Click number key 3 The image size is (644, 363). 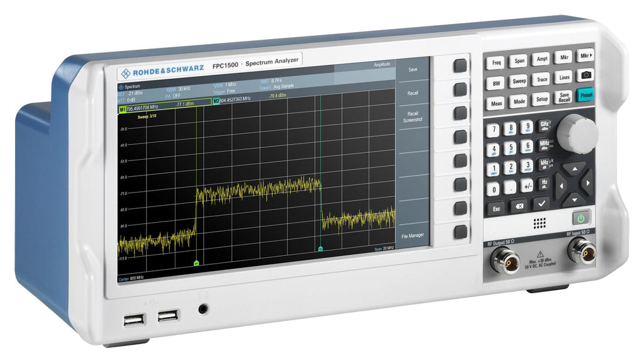pos(528,166)
